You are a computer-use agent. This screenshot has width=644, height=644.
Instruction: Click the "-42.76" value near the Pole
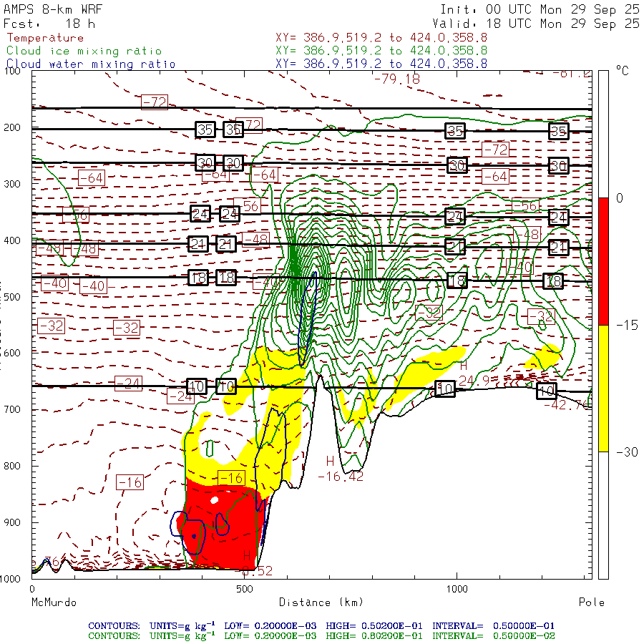(567, 405)
